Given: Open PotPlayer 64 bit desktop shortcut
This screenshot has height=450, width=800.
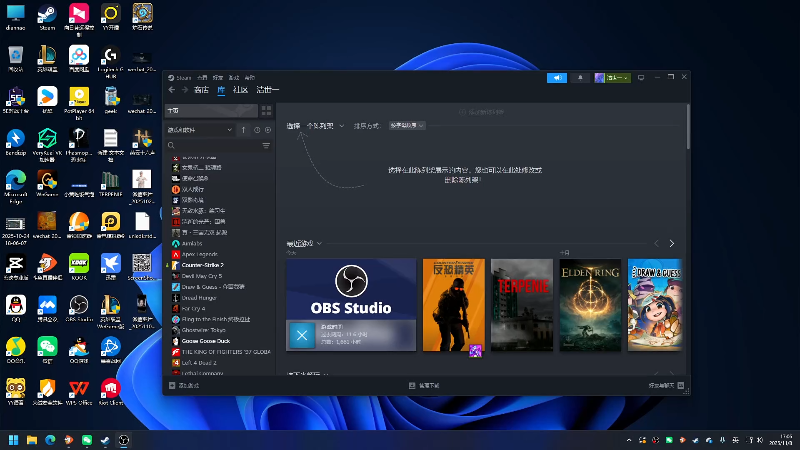Looking at the screenshot, I should pyautogui.click(x=79, y=102).
